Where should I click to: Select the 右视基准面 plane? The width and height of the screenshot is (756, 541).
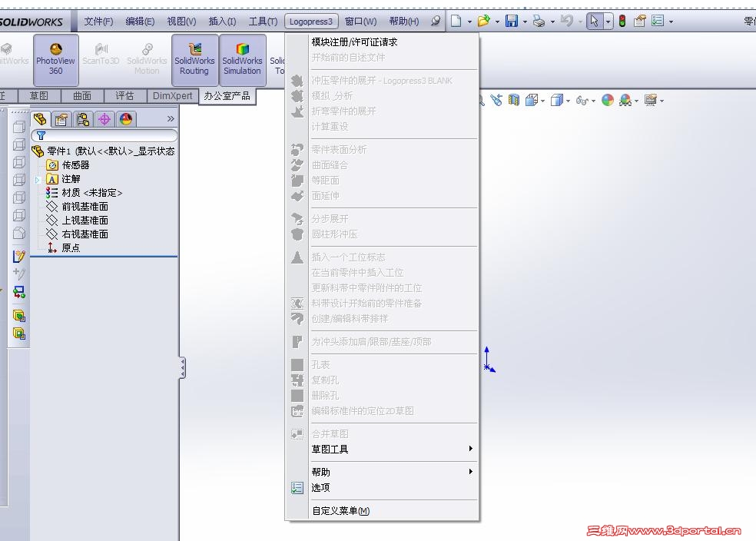pos(77,234)
